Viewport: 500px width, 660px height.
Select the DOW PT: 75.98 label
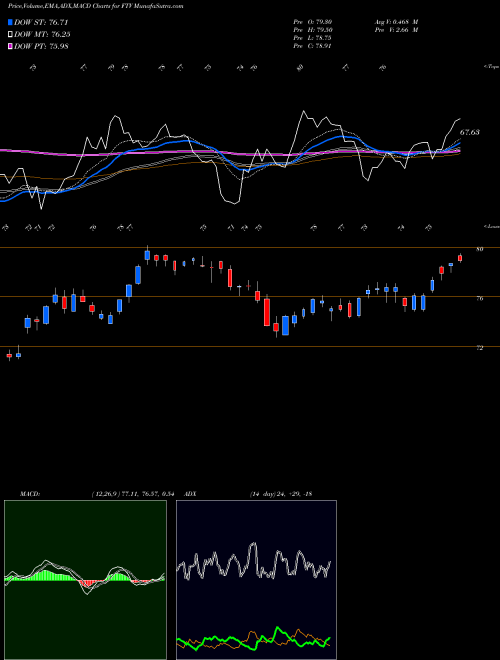click(41, 46)
